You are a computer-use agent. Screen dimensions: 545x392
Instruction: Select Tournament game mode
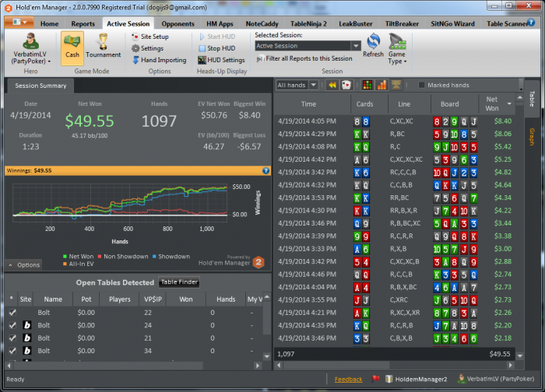[x=104, y=47]
